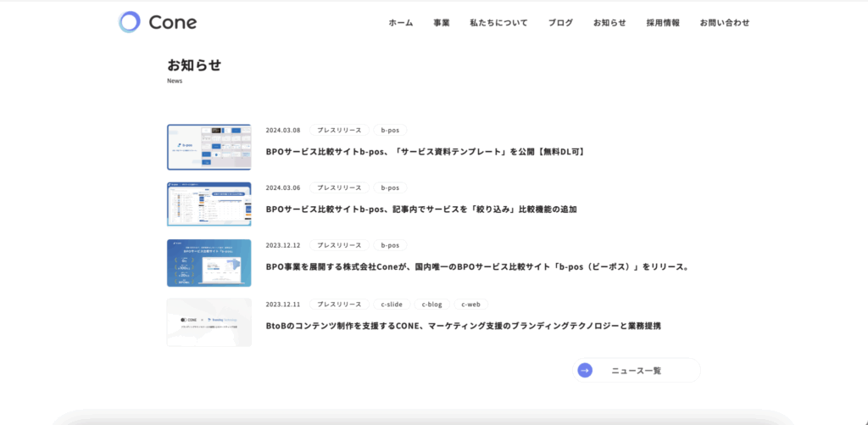Navigate to the 事業 menu page
This screenshot has width=868, height=425.
click(x=442, y=23)
